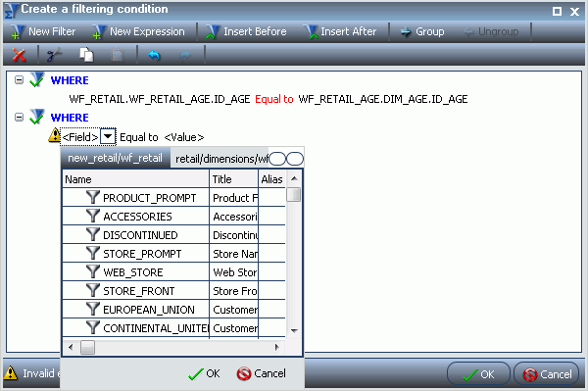Open the Field dropdown arrow
This screenshot has height=391, width=588.
108,137
